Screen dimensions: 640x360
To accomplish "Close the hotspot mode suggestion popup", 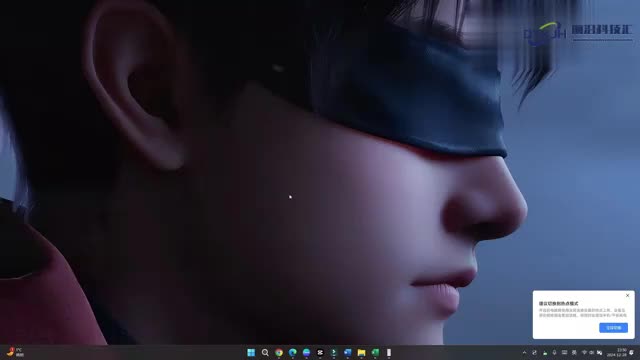I will click(x=627, y=296).
